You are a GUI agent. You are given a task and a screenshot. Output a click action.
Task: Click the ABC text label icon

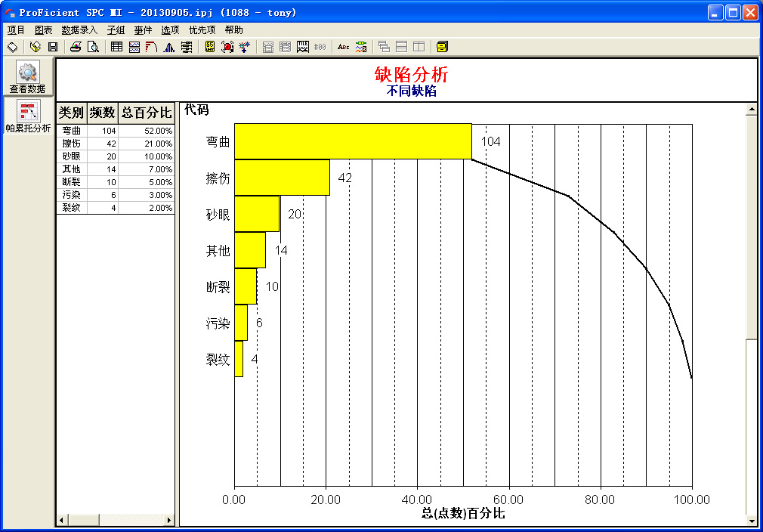click(x=343, y=47)
